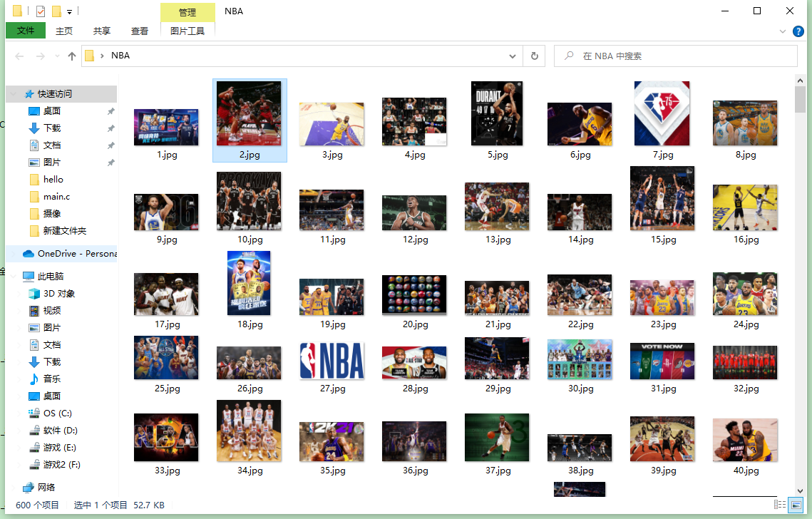Image resolution: width=812 pixels, height=519 pixels.
Task: Open the main.c folder in sidebar
Action: tap(56, 196)
